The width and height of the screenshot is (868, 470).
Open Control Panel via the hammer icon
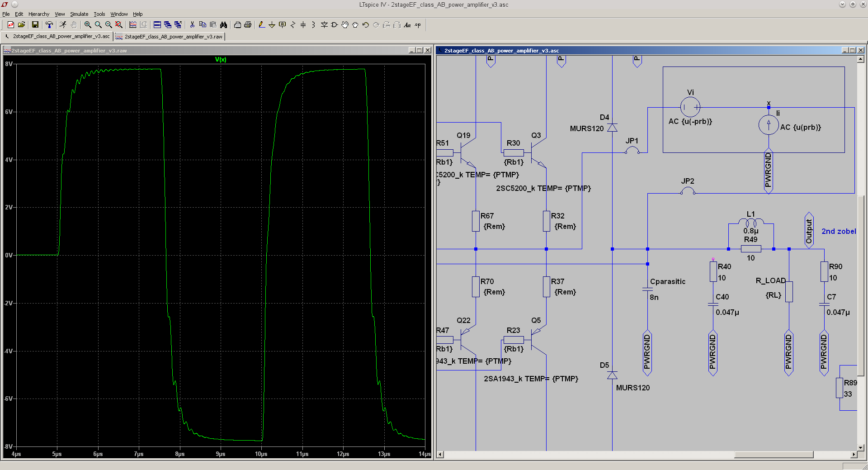coord(49,25)
